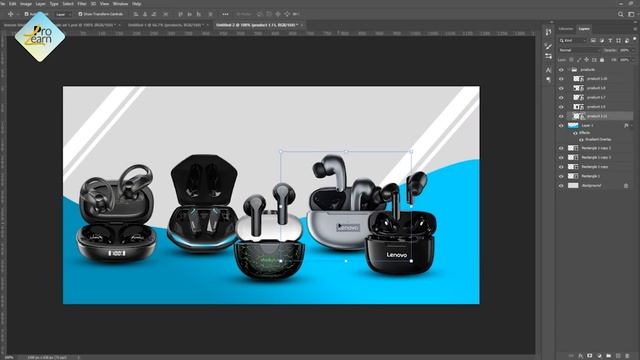Open the History panel icon in collapsed dock
This screenshot has width=640, height=360.
tap(548, 32)
